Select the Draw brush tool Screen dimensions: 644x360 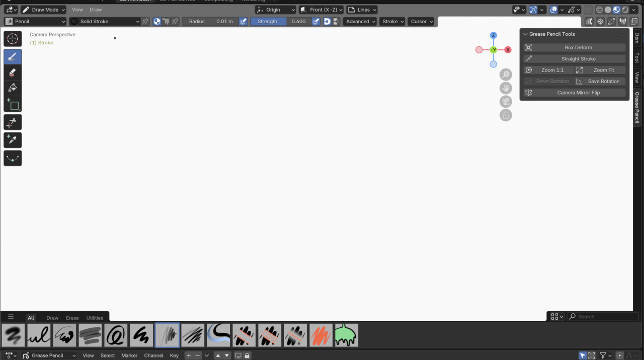click(x=13, y=57)
